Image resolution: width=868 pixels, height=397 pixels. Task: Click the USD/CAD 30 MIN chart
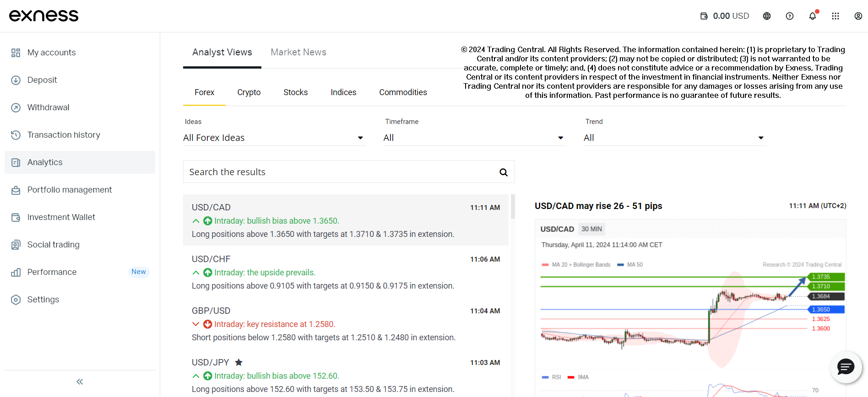point(690,309)
